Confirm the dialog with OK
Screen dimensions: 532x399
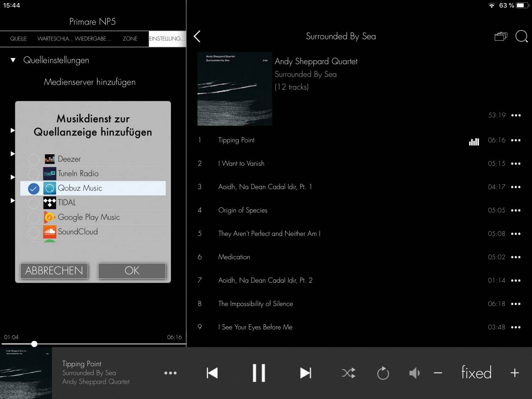click(x=132, y=271)
